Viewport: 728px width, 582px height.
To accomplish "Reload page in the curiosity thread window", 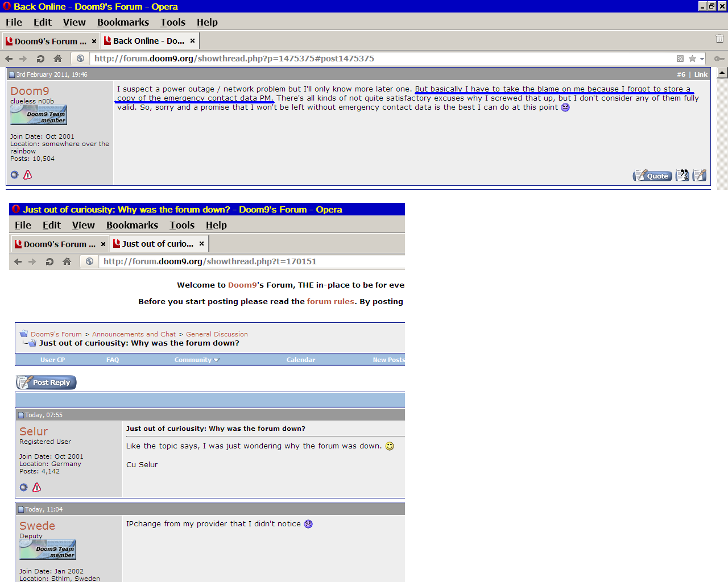I will pyautogui.click(x=49, y=261).
